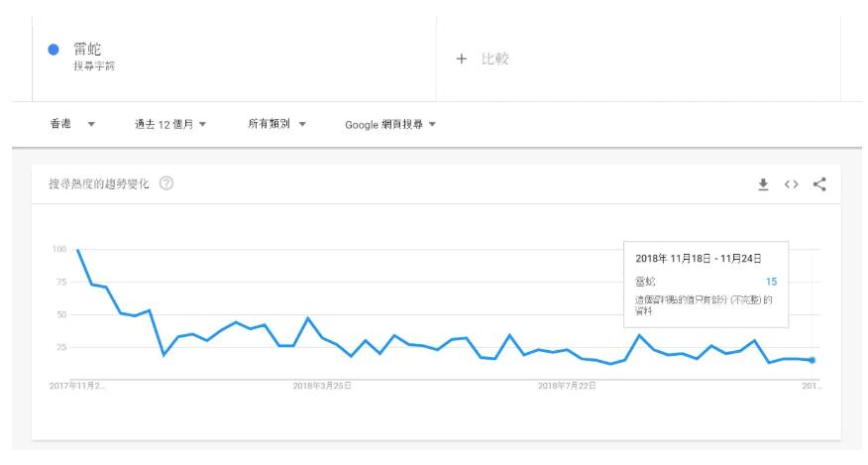Click the 2018年7月22日 axis label
This screenshot has width=868, height=465.
[x=567, y=386]
